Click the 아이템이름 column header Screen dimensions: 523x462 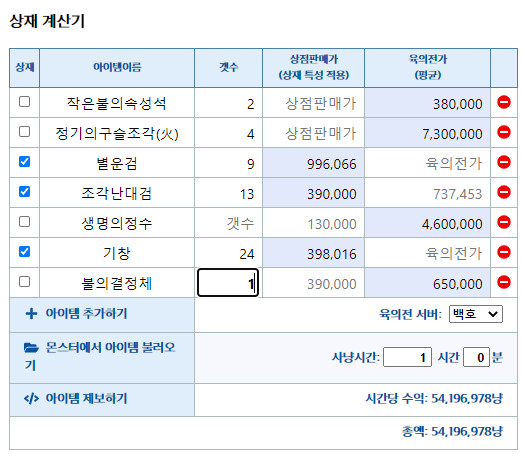(x=117, y=67)
